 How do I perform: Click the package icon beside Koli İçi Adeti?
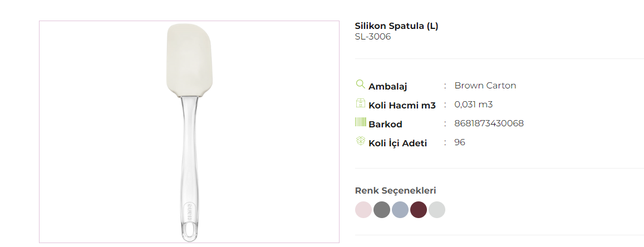coord(360,141)
